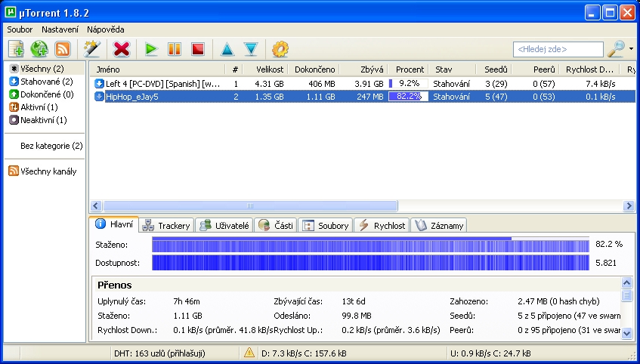640x364 pixels.
Task: Click the 82.2% progress bar in list
Action: [408, 97]
